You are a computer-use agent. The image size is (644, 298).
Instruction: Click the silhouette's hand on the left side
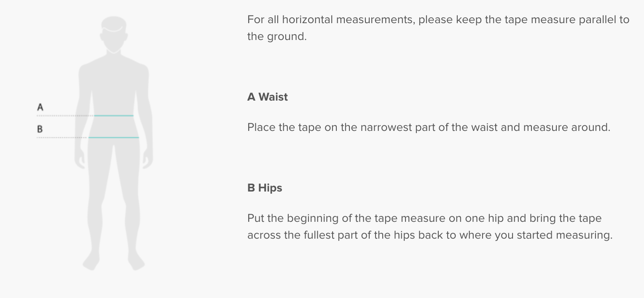80,160
